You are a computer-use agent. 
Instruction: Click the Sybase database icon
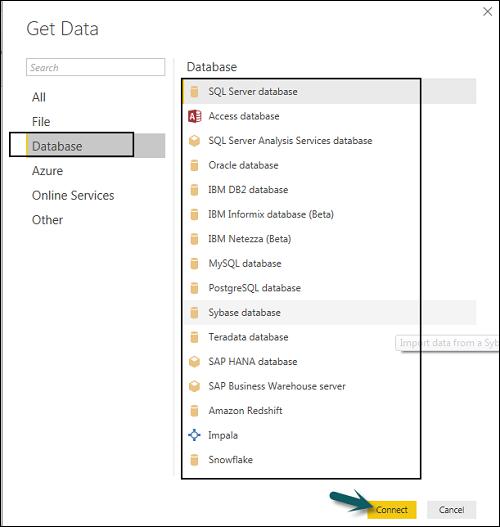194,313
